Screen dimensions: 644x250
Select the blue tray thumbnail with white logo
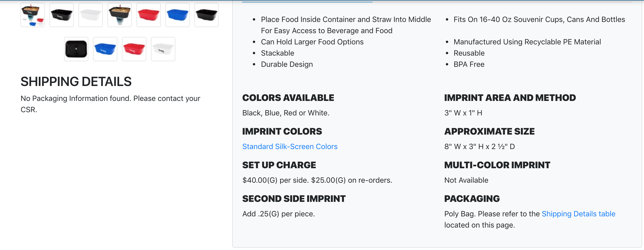pyautogui.click(x=105, y=49)
